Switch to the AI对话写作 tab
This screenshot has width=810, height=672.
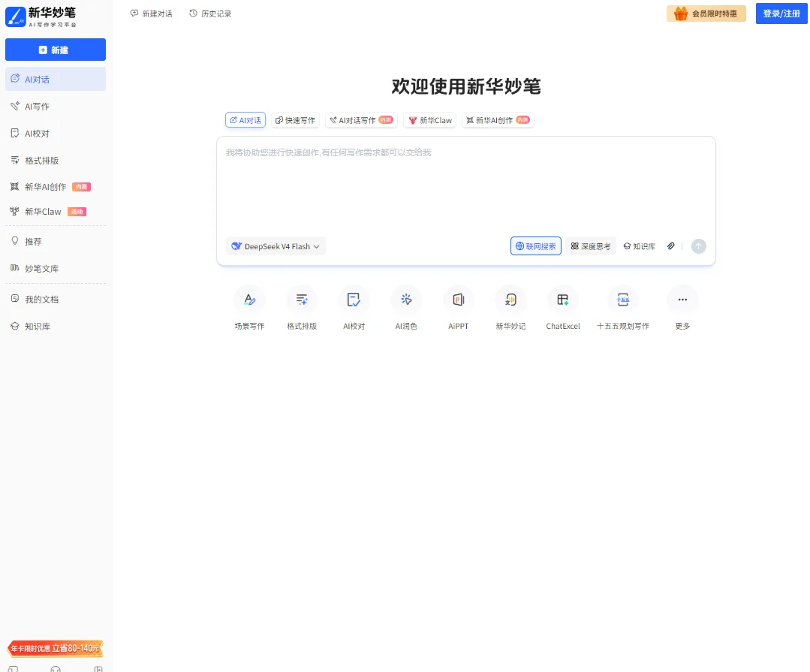click(x=362, y=120)
